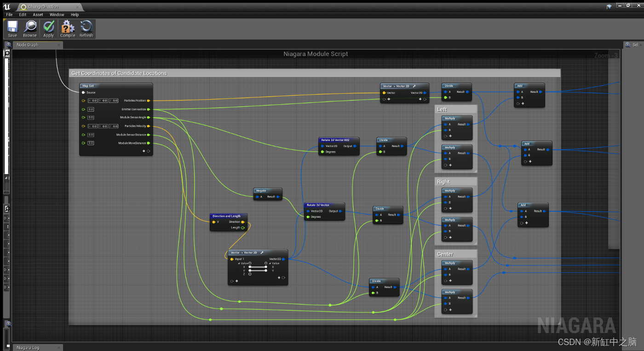The image size is (644, 351).
Task: Collapse output Value tree on Vector -> Vector 2D node
Action: coord(270,263)
